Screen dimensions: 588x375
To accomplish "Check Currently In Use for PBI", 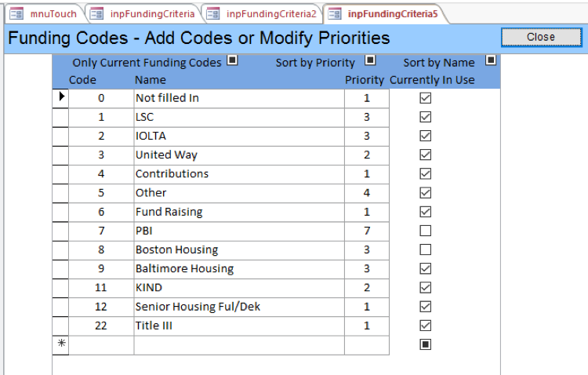I will click(426, 231).
